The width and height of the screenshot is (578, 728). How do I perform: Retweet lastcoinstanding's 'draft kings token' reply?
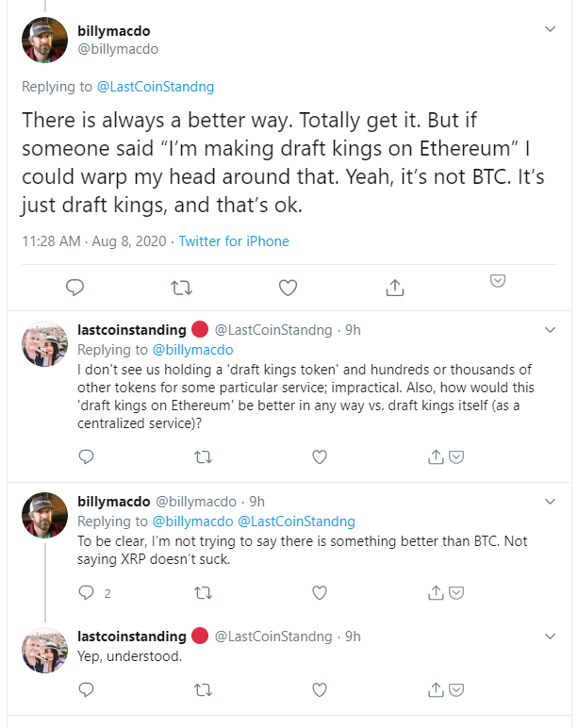pyautogui.click(x=203, y=457)
